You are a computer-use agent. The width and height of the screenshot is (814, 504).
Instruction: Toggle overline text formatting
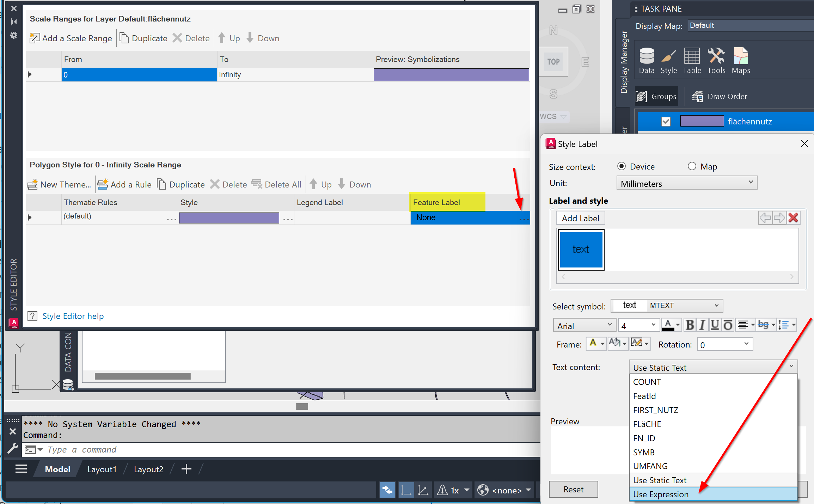pyautogui.click(x=728, y=325)
